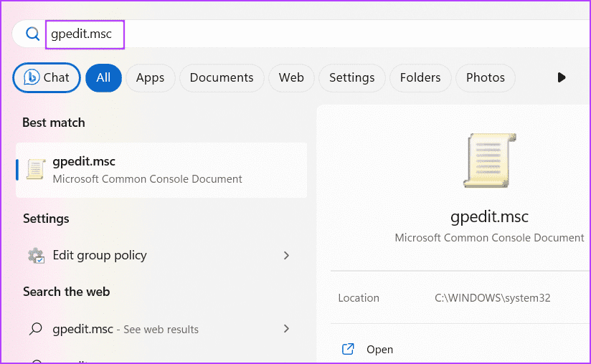Click the Edit group policy gear icon

click(x=36, y=256)
